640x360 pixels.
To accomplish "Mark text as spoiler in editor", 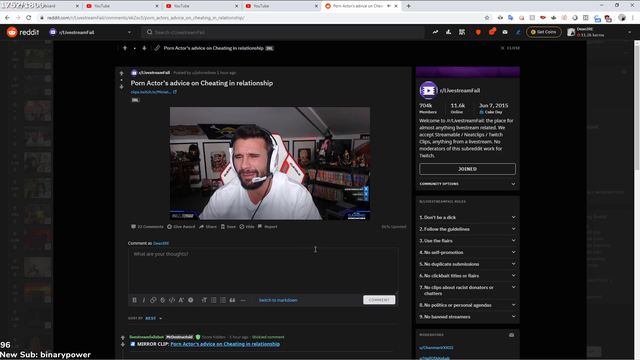I will tap(191, 300).
